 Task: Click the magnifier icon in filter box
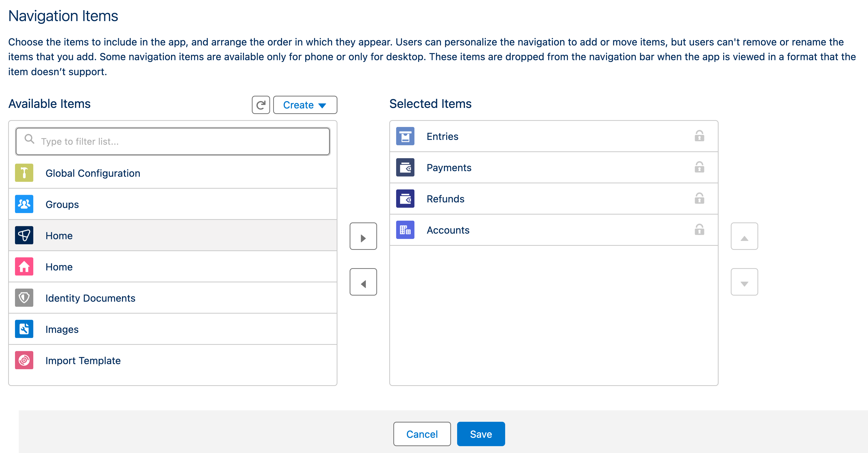[30, 139]
